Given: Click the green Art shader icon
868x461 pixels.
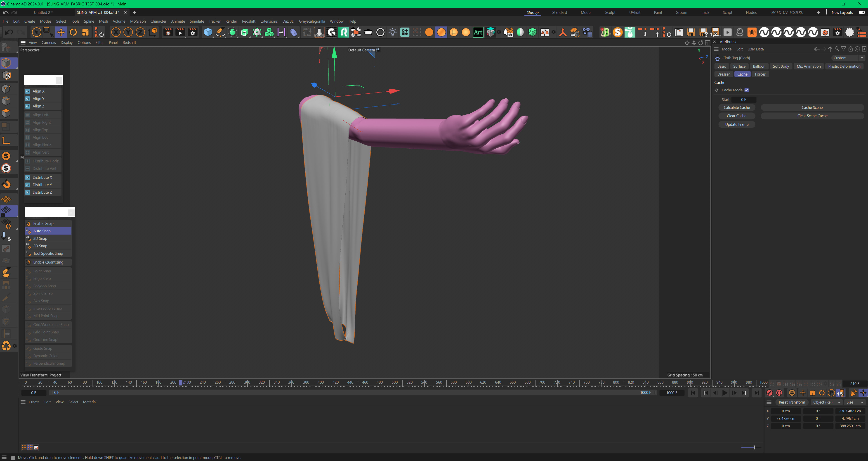Looking at the screenshot, I should coord(478,32).
